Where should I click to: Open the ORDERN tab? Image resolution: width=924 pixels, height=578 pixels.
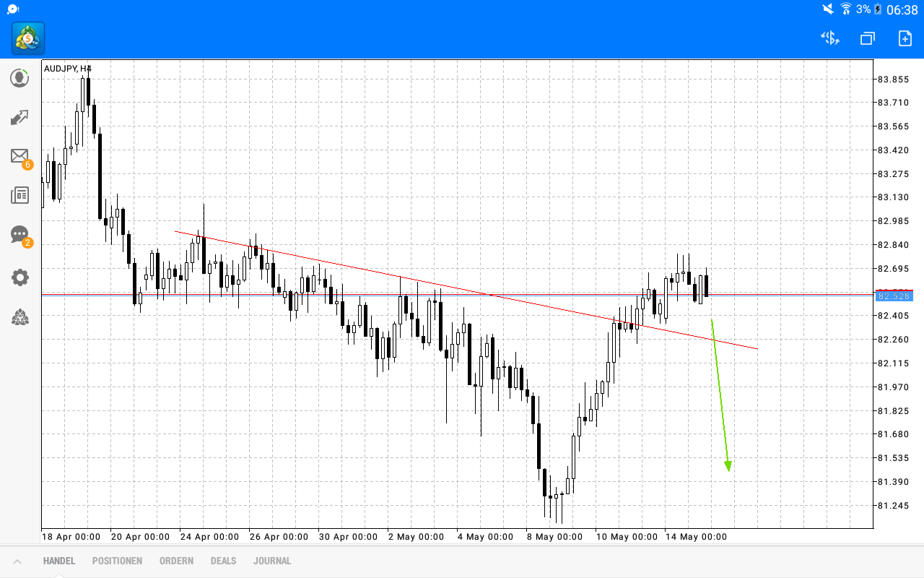[x=176, y=561]
